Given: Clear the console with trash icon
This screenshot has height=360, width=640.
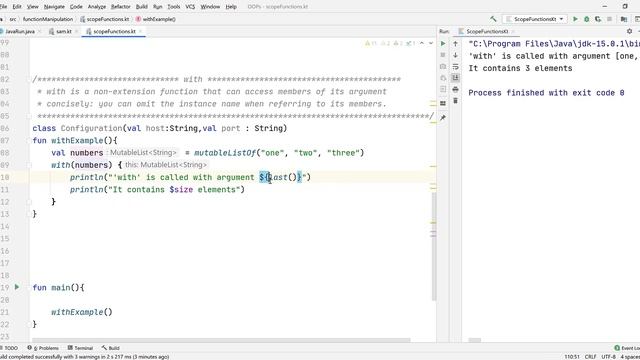Looking at the screenshot, I should pyautogui.click(x=456, y=100).
